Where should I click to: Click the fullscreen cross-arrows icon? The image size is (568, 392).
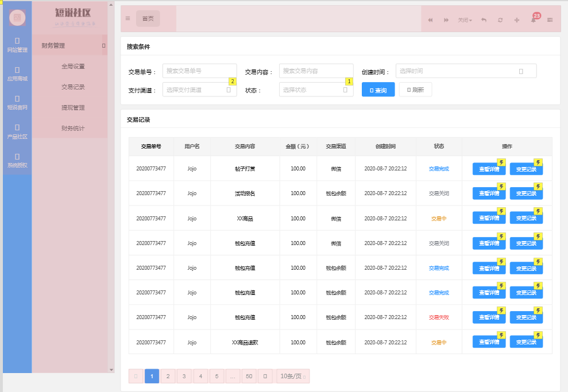[x=517, y=20]
